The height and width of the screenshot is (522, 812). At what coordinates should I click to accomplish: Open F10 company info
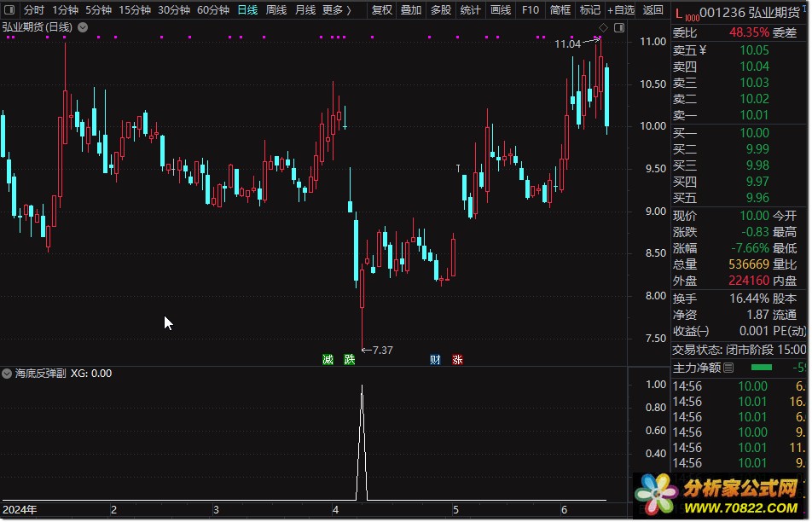coord(531,10)
